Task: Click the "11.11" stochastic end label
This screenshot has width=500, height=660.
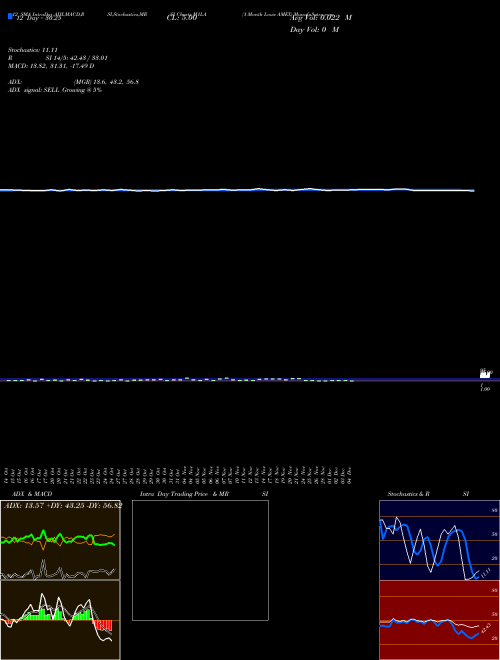Action: 485,573
